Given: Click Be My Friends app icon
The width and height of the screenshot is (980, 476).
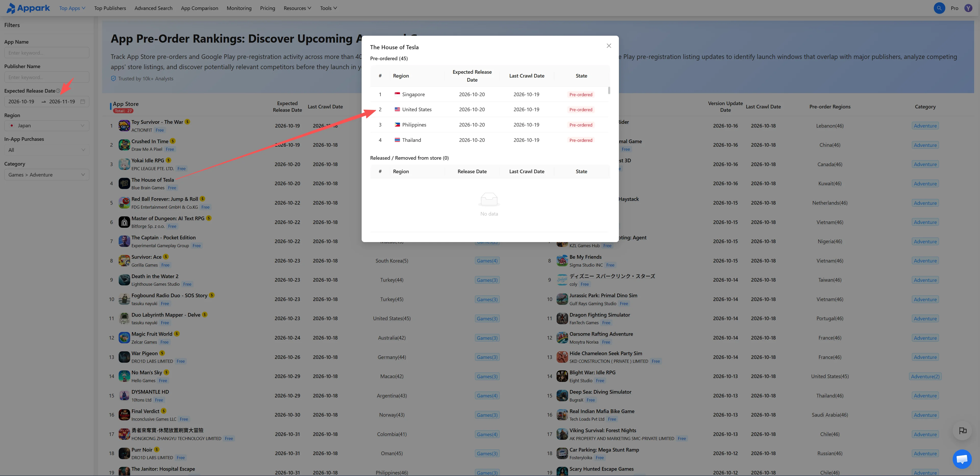Looking at the screenshot, I should tap(562, 261).
